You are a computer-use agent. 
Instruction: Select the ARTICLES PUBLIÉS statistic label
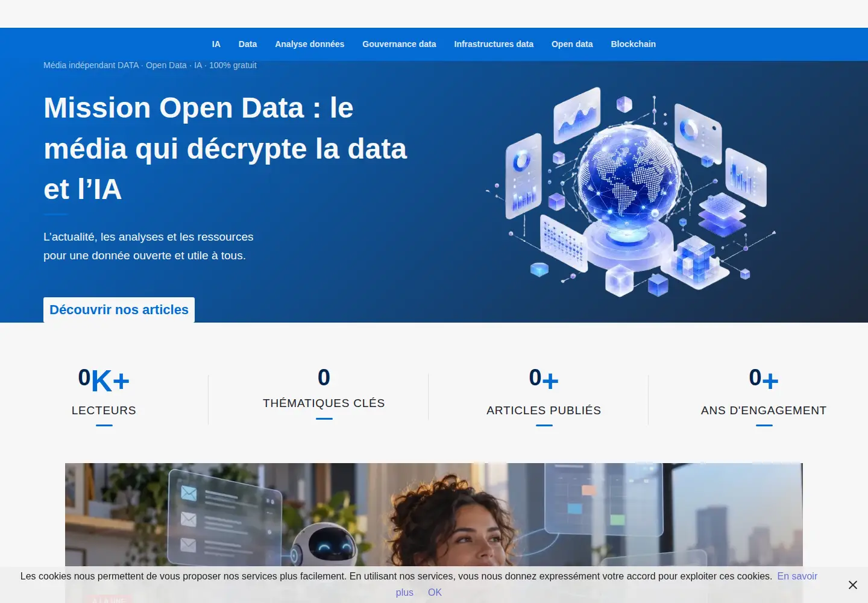click(x=544, y=410)
